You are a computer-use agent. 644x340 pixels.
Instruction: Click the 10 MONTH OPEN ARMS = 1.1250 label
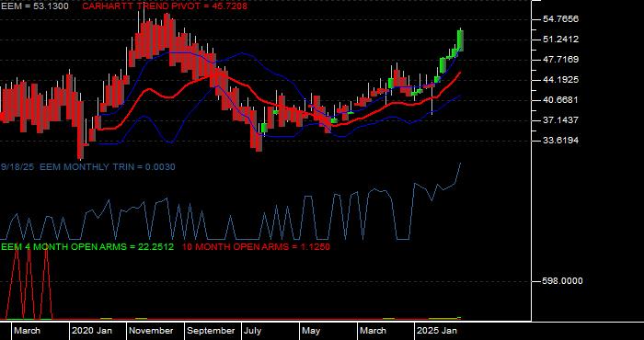[x=256, y=247]
